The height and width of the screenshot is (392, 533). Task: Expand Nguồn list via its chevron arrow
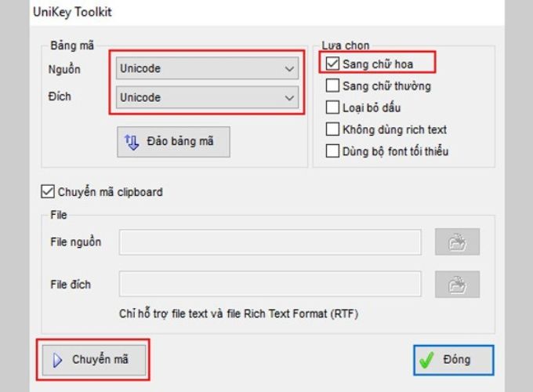coord(288,68)
